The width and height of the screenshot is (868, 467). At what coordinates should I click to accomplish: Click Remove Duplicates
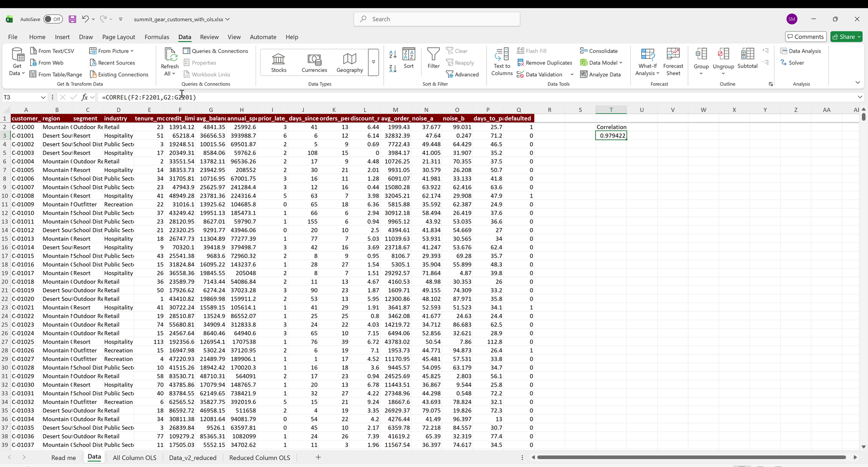click(x=544, y=63)
